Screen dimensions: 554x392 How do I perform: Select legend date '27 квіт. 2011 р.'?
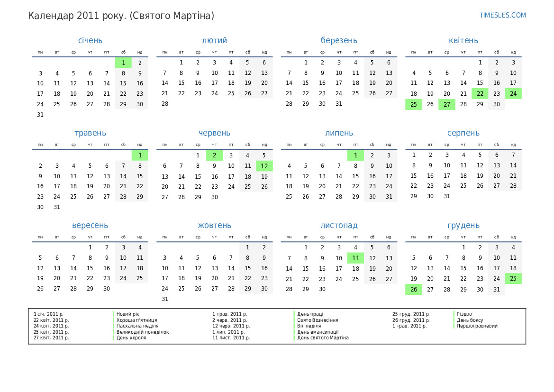(x=51, y=337)
